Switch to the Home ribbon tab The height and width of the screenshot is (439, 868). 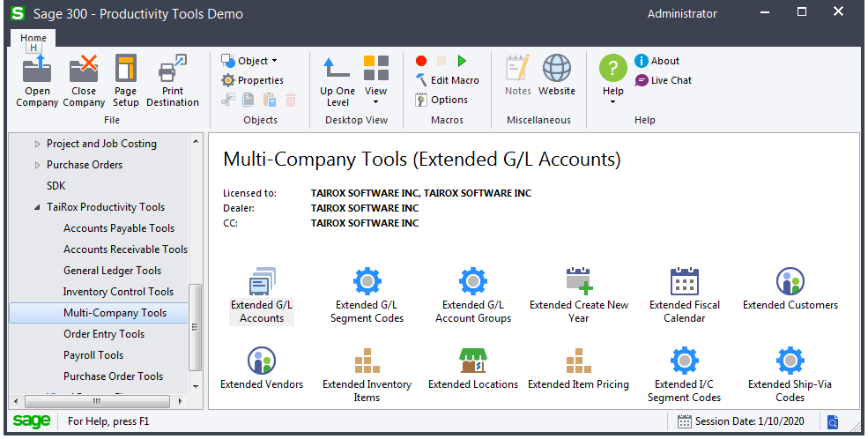(x=33, y=38)
